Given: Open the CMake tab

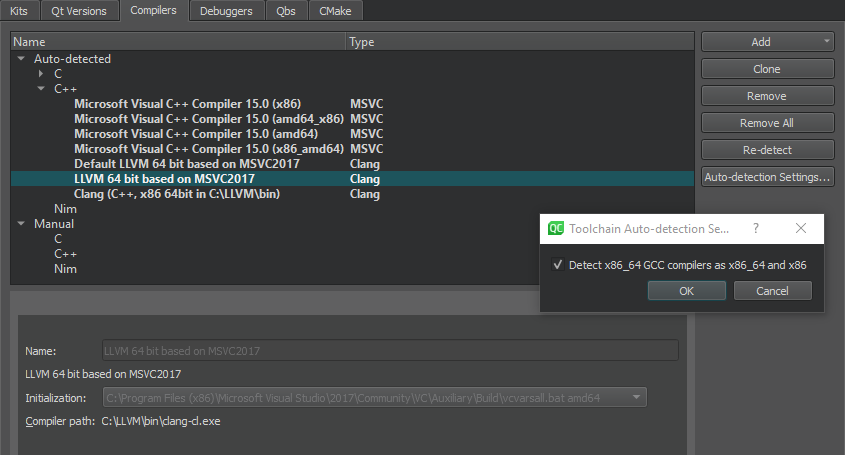Looking at the screenshot, I should [335, 11].
